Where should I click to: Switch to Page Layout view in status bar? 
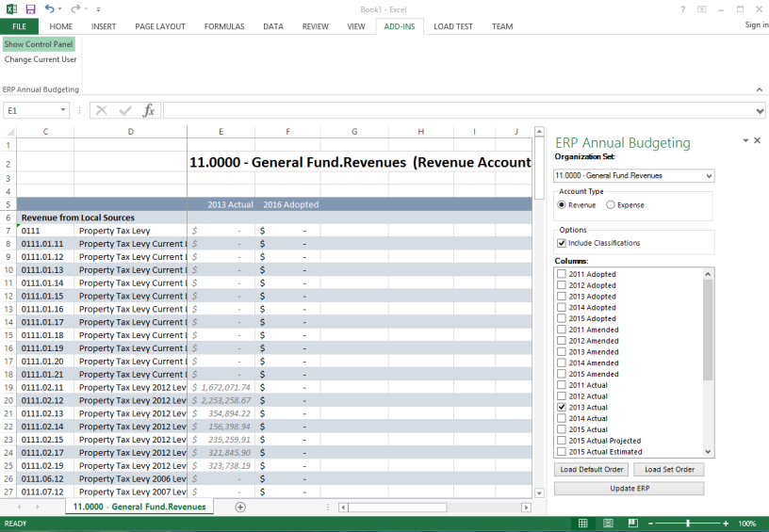pos(606,524)
